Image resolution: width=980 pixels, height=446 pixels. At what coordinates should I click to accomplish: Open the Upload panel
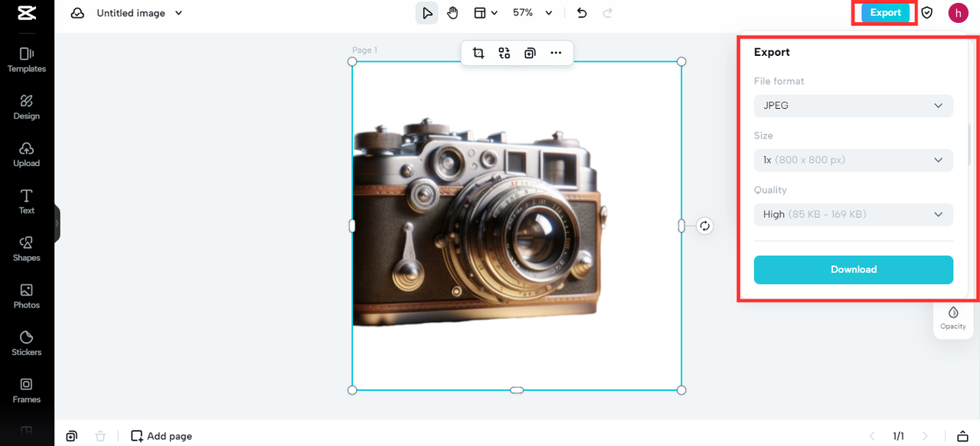[x=27, y=154]
